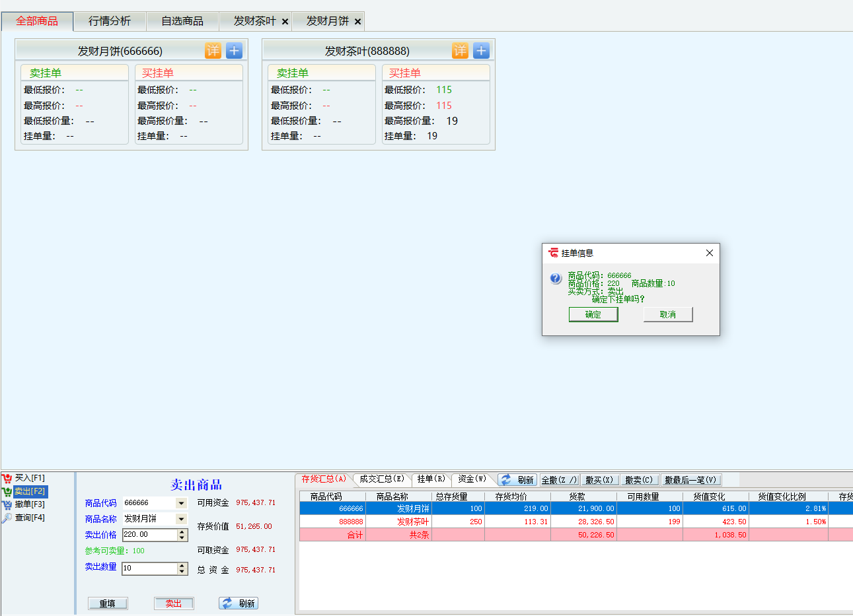This screenshot has height=616, width=853.
Task: Switch to 全部商品 tab
Action: 37,21
